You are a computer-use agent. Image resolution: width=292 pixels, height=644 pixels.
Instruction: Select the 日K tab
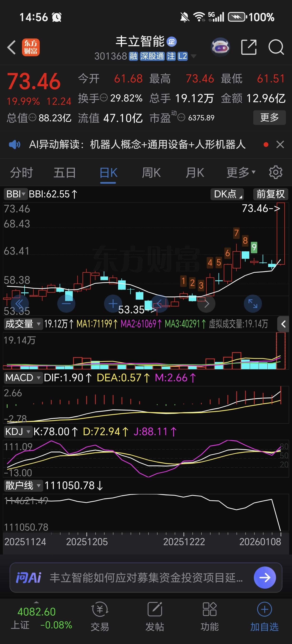(108, 173)
